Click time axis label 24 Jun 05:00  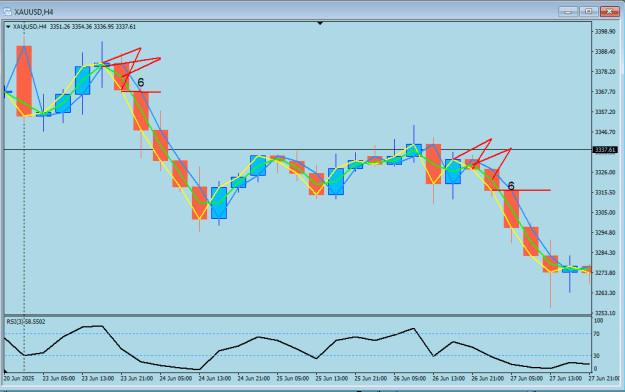(x=176, y=378)
